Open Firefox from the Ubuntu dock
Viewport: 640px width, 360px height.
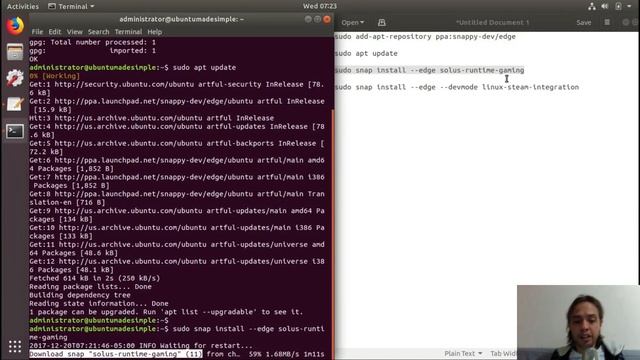[15, 26]
